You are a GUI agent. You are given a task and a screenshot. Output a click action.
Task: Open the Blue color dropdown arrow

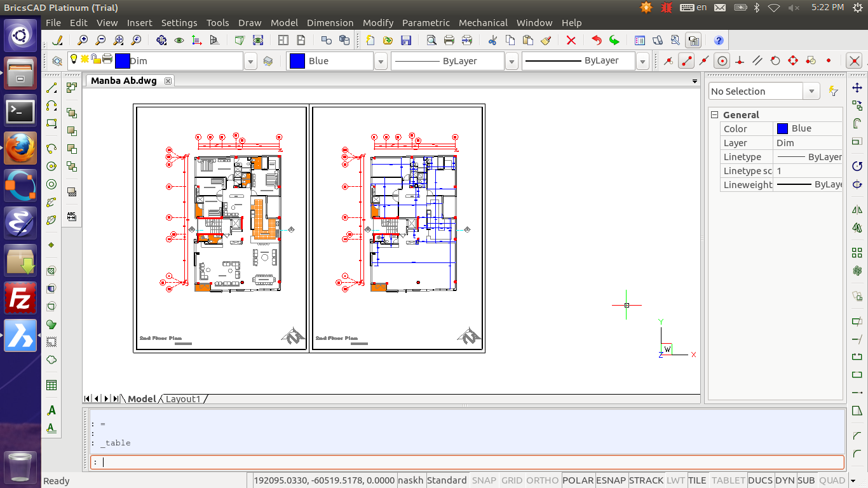coord(381,61)
